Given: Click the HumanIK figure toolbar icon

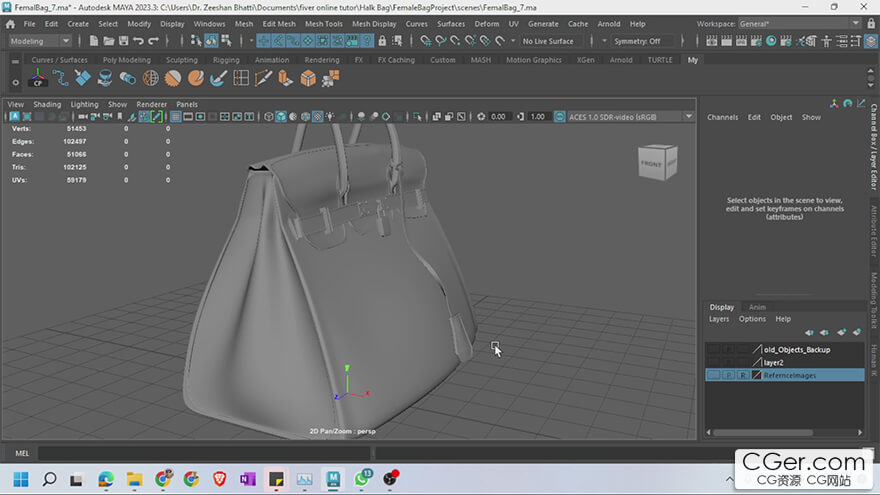Looking at the screenshot, I should click(x=826, y=41).
